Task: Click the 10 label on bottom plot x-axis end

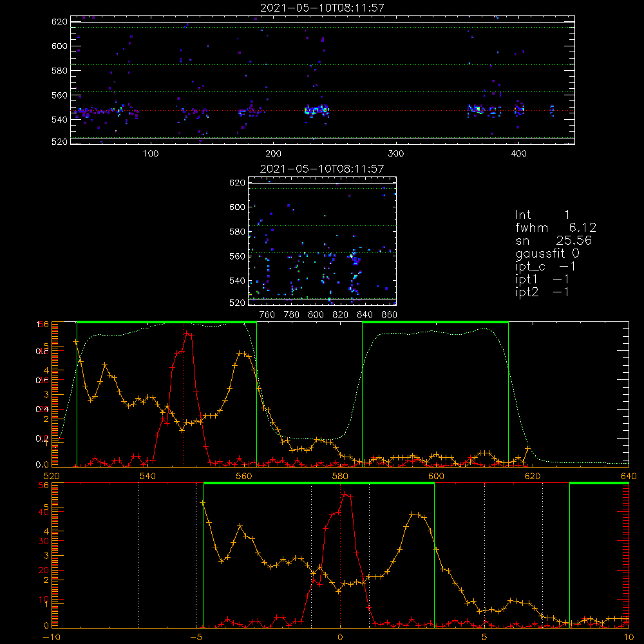Action: tap(629, 638)
